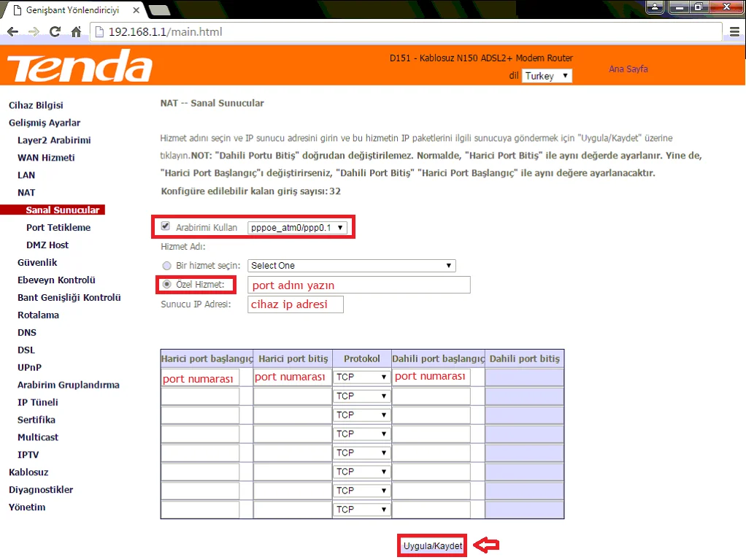Open the Kablosuz menu
The height and width of the screenshot is (560, 746).
click(28, 472)
